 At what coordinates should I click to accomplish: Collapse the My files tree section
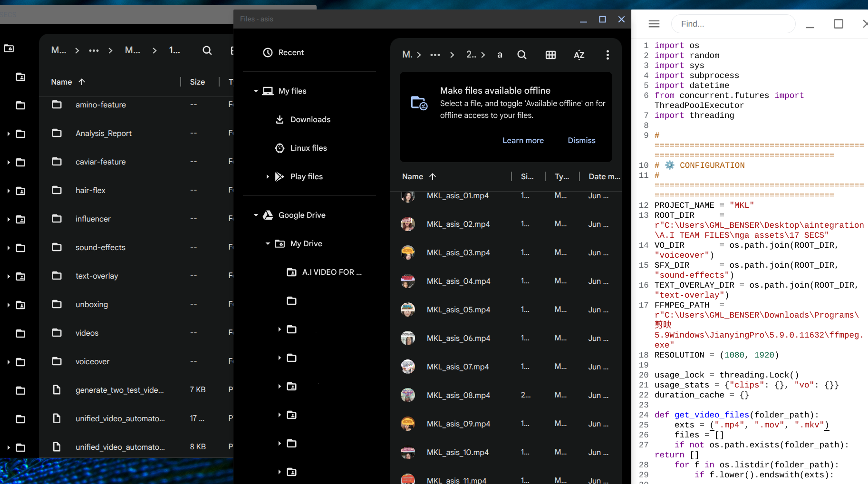[256, 91]
